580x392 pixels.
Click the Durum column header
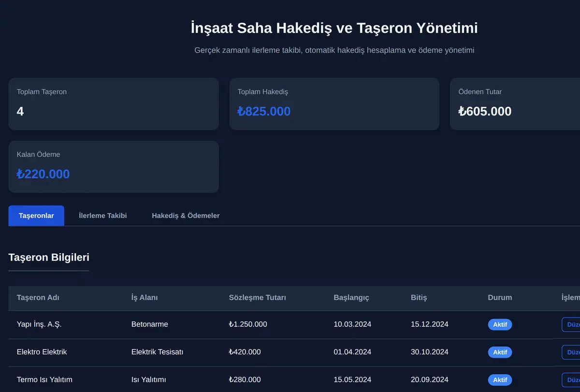tap(500, 298)
